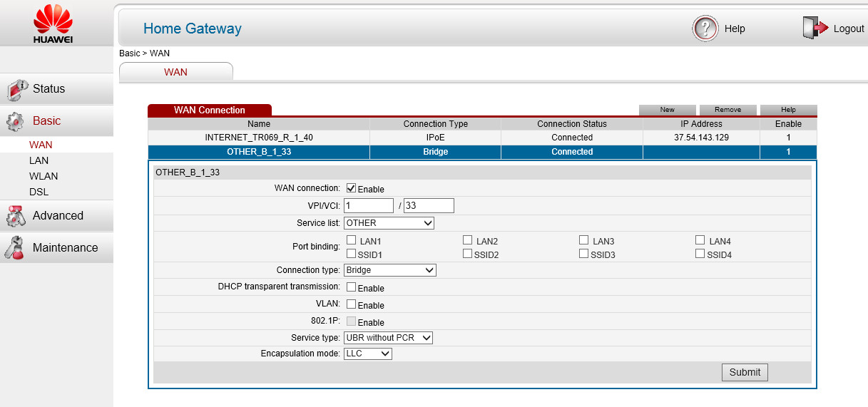
Task: Click the Huawei logo
Action: point(53,24)
